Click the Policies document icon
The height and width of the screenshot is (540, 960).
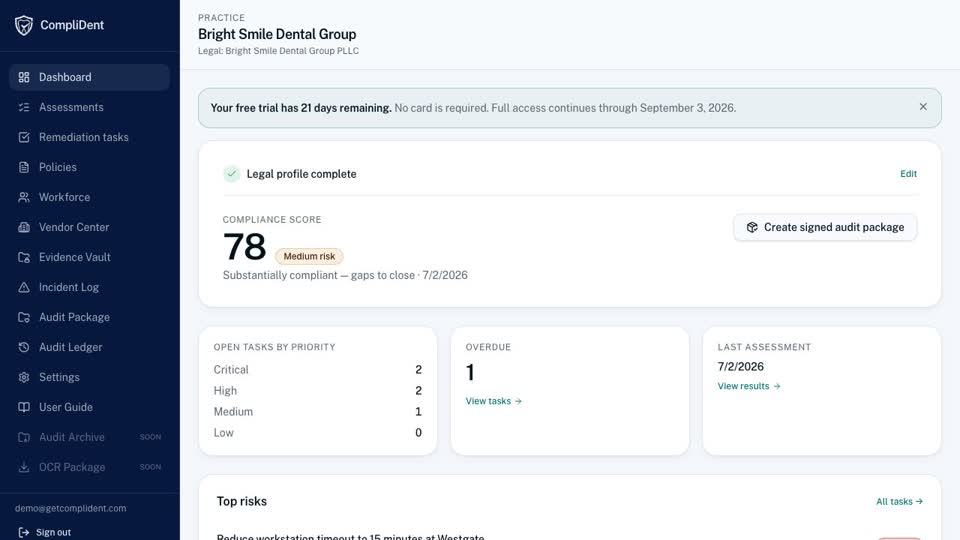tap(24, 167)
